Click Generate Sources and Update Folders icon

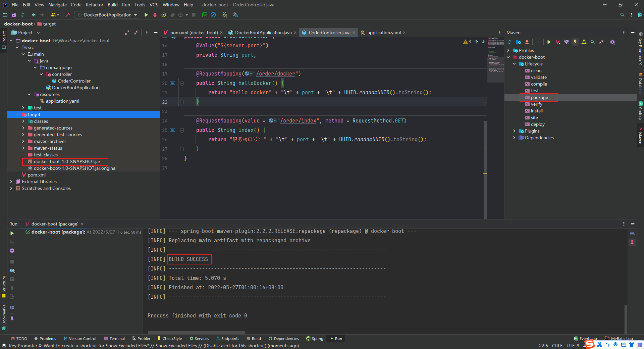click(x=518, y=42)
